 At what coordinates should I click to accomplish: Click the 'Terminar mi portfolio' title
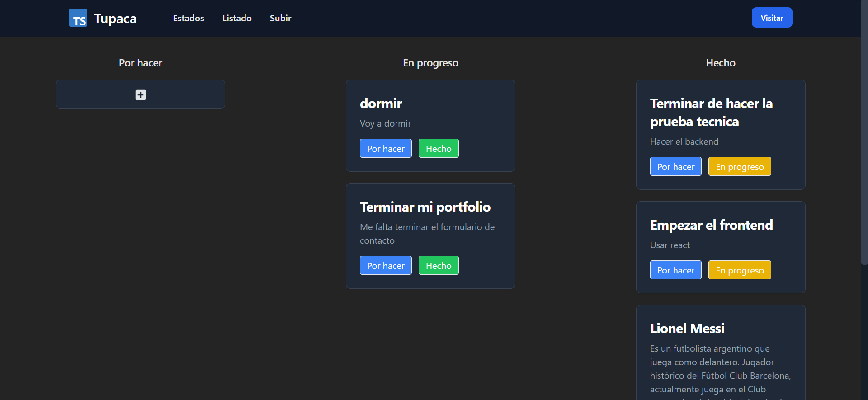pyautogui.click(x=425, y=207)
